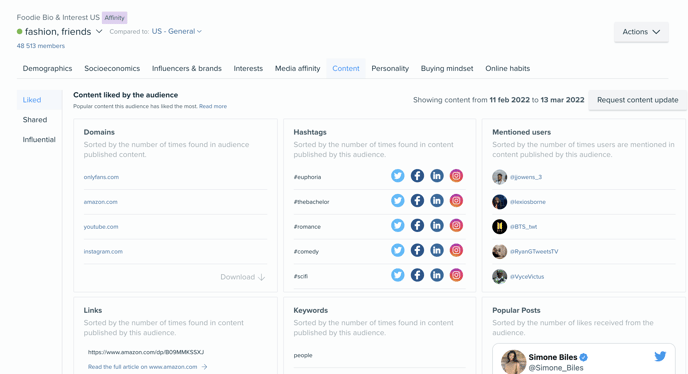Viewport: 688px width, 374px height.
Task: Switch to the Personality tab
Action: [x=390, y=68]
